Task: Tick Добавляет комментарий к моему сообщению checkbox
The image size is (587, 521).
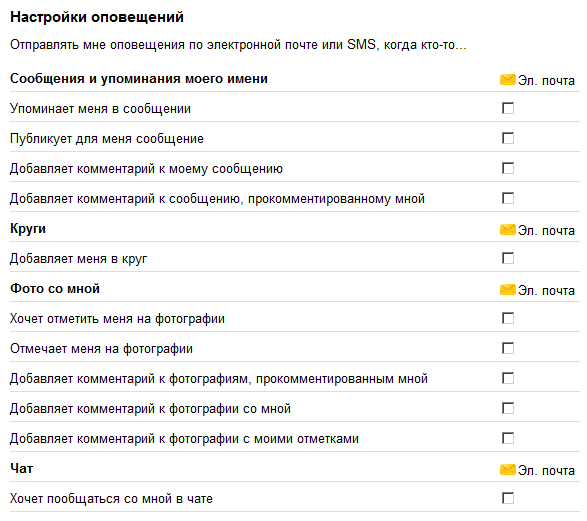Action: click(508, 168)
